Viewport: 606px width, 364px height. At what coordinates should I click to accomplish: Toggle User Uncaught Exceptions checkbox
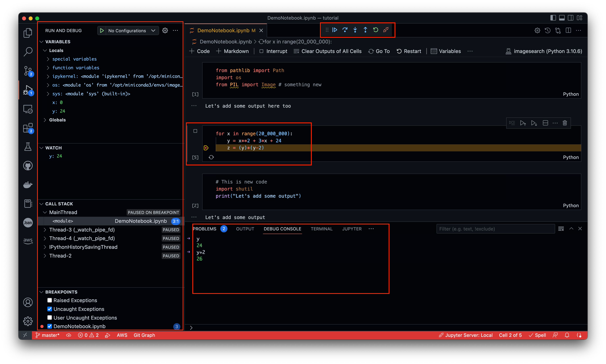click(50, 317)
